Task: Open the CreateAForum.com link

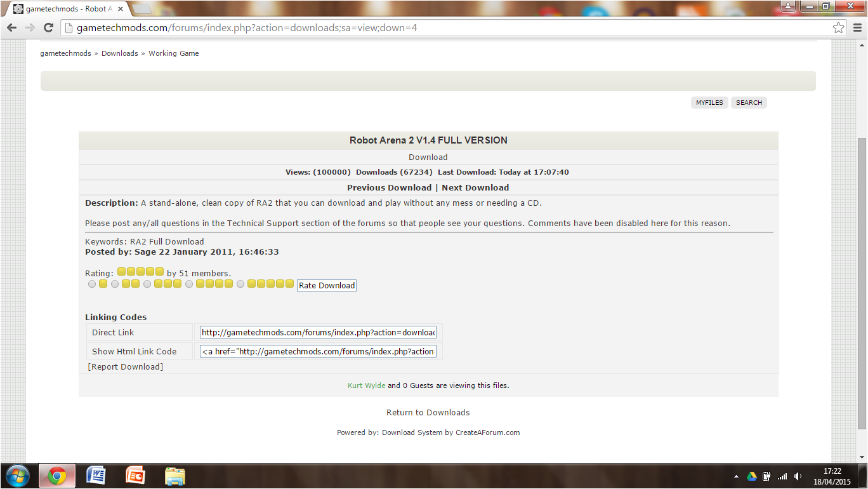Action: click(487, 432)
